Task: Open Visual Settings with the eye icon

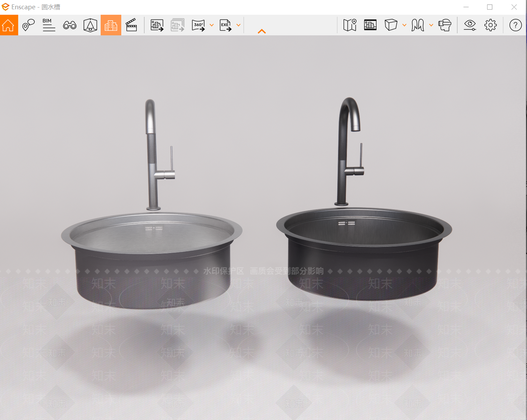Action: coord(470,25)
